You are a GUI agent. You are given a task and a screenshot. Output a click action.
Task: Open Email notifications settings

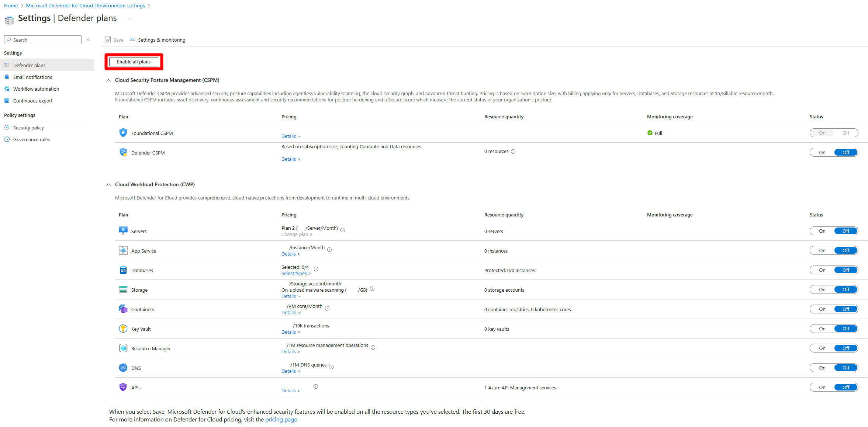tap(32, 77)
